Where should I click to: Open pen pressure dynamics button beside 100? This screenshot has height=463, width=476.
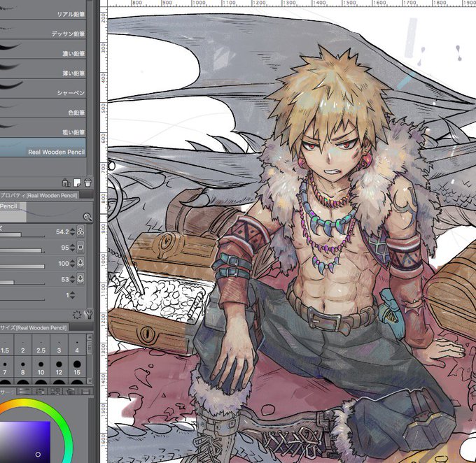coord(80,263)
